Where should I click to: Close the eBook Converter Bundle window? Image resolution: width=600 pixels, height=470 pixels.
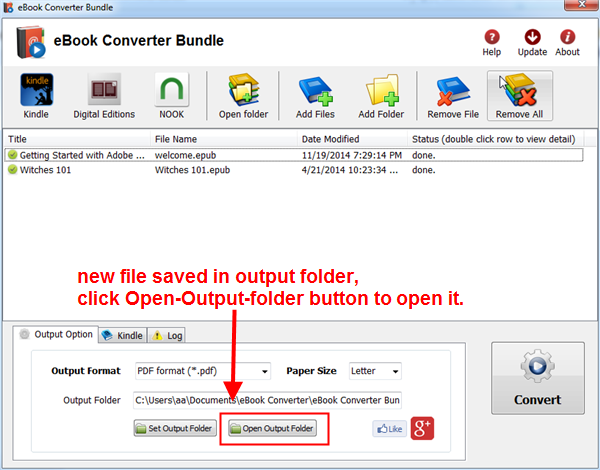(581, 5)
